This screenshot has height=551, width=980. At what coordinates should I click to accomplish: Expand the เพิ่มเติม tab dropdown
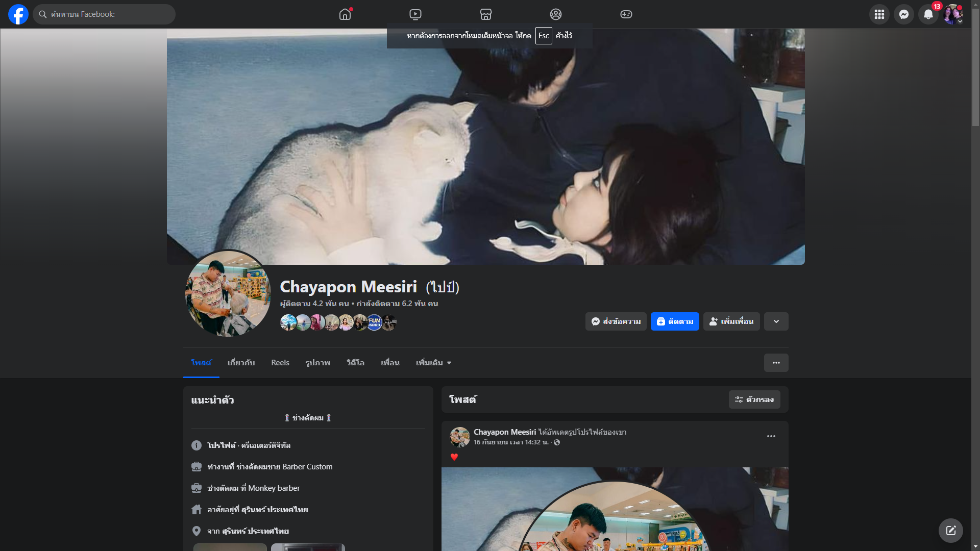click(x=433, y=363)
